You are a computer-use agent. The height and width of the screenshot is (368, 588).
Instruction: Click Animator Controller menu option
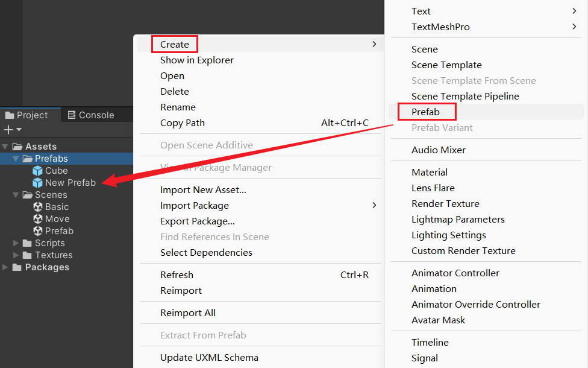tap(455, 273)
